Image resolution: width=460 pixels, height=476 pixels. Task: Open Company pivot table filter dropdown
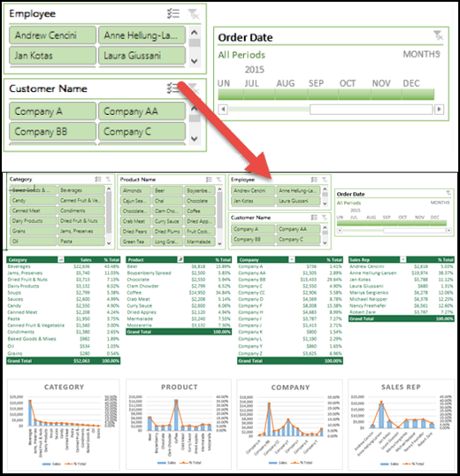pos(292,259)
